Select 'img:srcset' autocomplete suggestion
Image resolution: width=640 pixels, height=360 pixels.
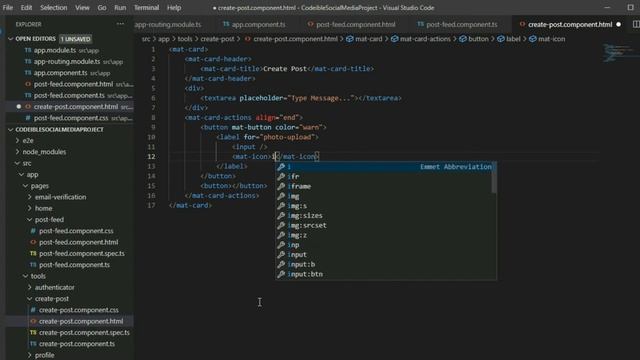click(x=385, y=225)
